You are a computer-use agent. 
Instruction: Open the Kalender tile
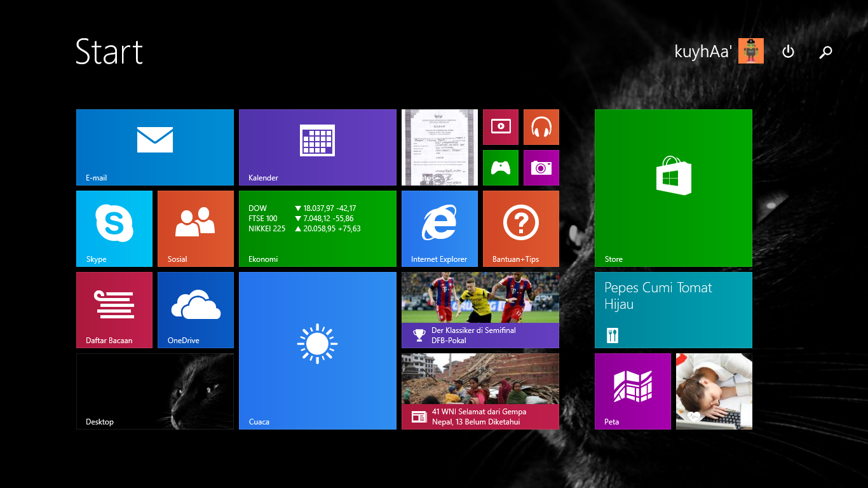pyautogui.click(x=318, y=147)
